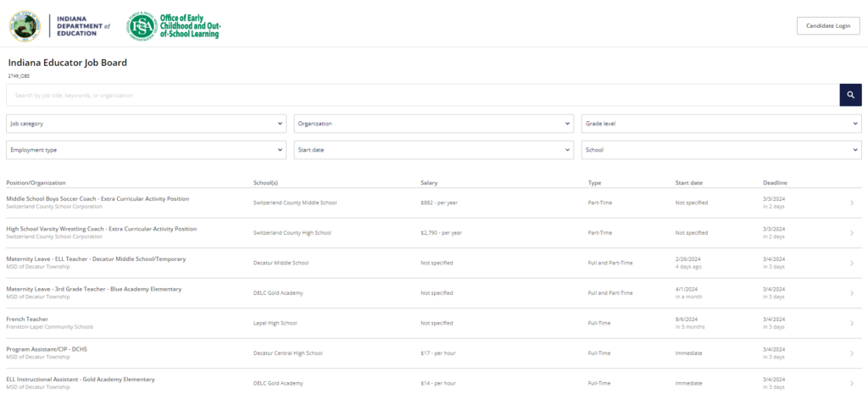Click the Office of Early Childhood logo
This screenshot has width=868, height=394.
pyautogui.click(x=174, y=26)
